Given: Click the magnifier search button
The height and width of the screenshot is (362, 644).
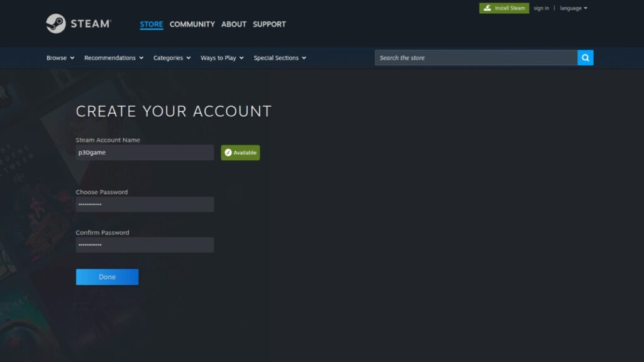Looking at the screenshot, I should 586,58.
